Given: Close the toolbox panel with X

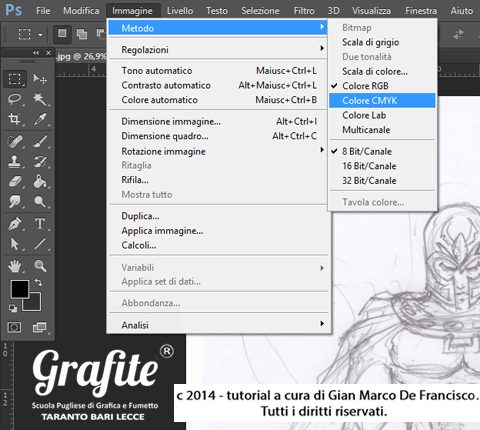Looking at the screenshot, I should pos(48,53).
